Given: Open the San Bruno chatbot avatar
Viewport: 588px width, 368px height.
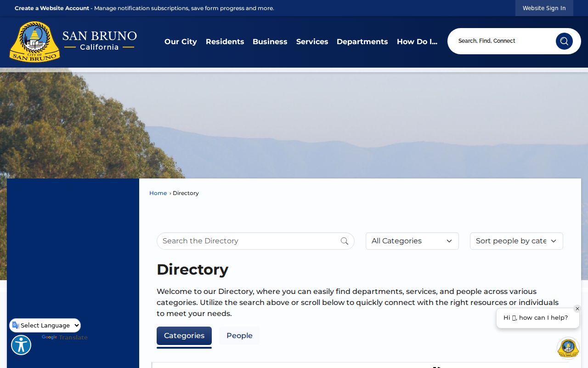Looking at the screenshot, I should (568, 348).
